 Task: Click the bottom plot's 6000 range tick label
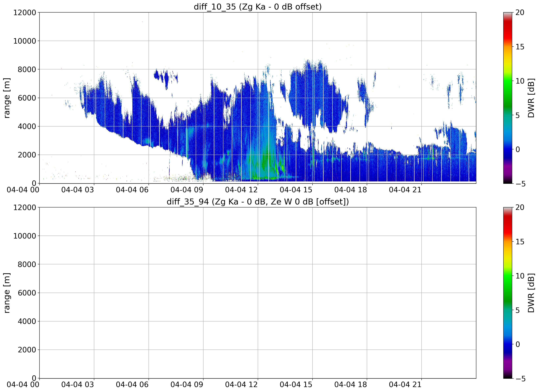tap(27, 293)
